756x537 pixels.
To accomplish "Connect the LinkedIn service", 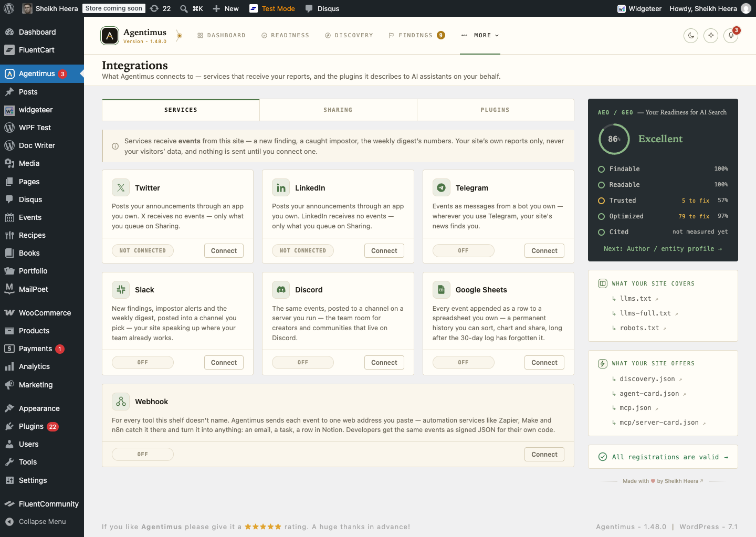I will coord(384,251).
